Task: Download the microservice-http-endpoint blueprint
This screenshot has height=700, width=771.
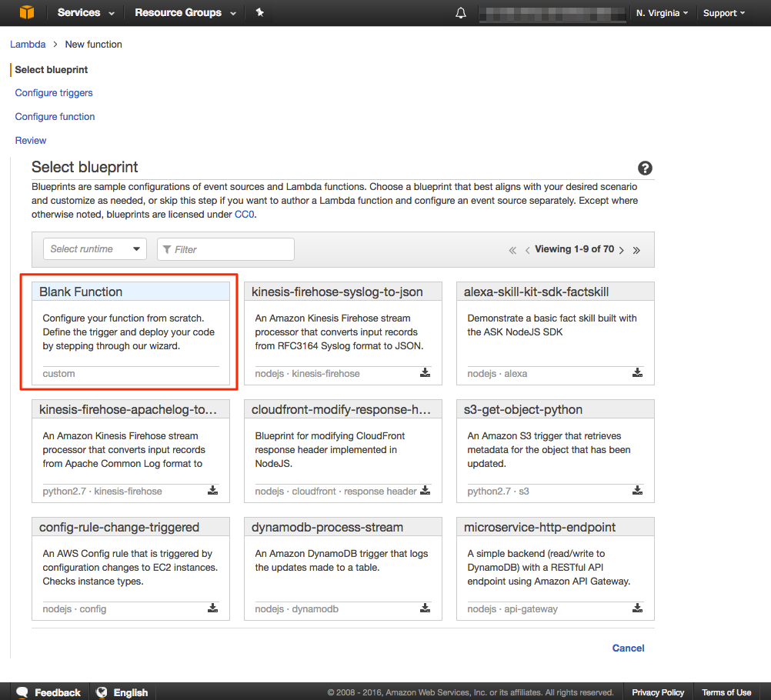Action: click(x=637, y=608)
